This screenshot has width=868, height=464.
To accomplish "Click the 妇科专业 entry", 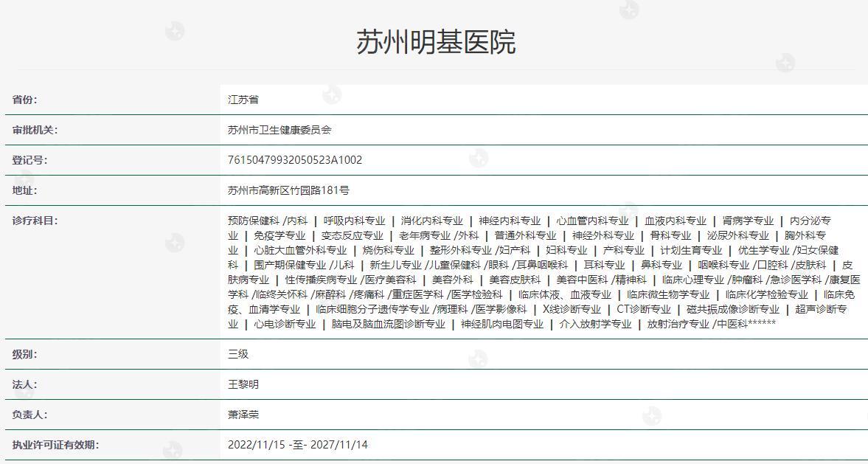I will 566,250.
